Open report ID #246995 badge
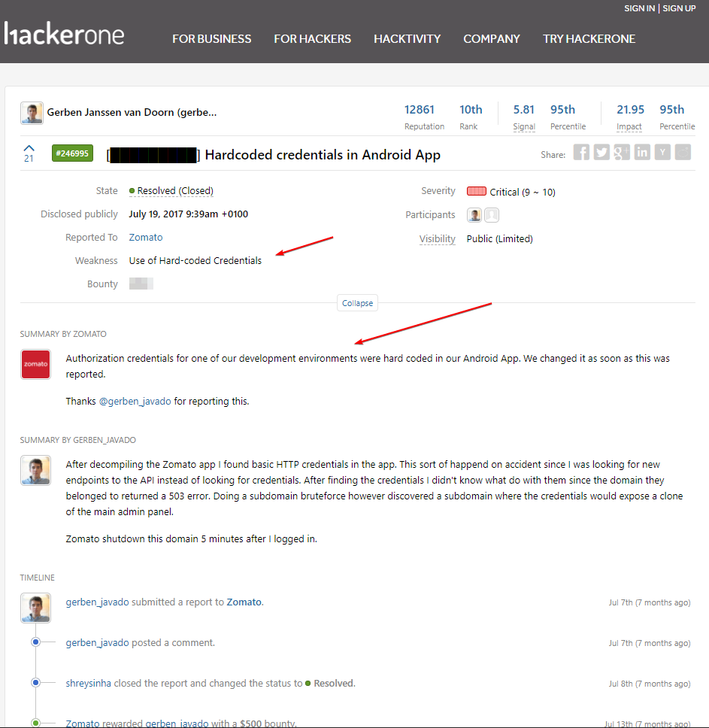 pos(72,153)
